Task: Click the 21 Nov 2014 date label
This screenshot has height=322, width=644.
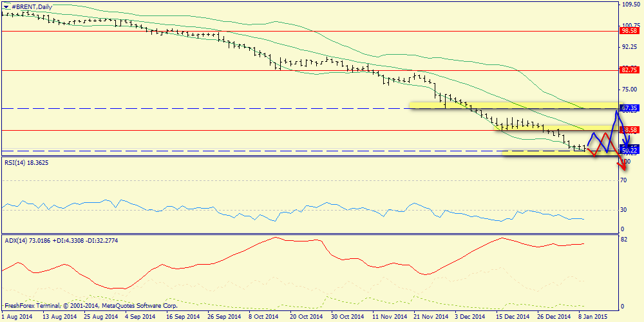Action: (431, 317)
